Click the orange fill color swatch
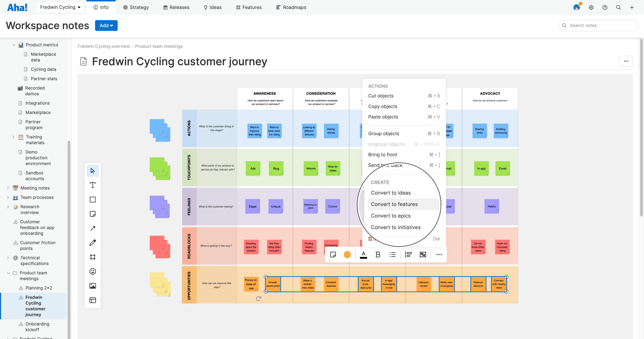 coord(347,255)
